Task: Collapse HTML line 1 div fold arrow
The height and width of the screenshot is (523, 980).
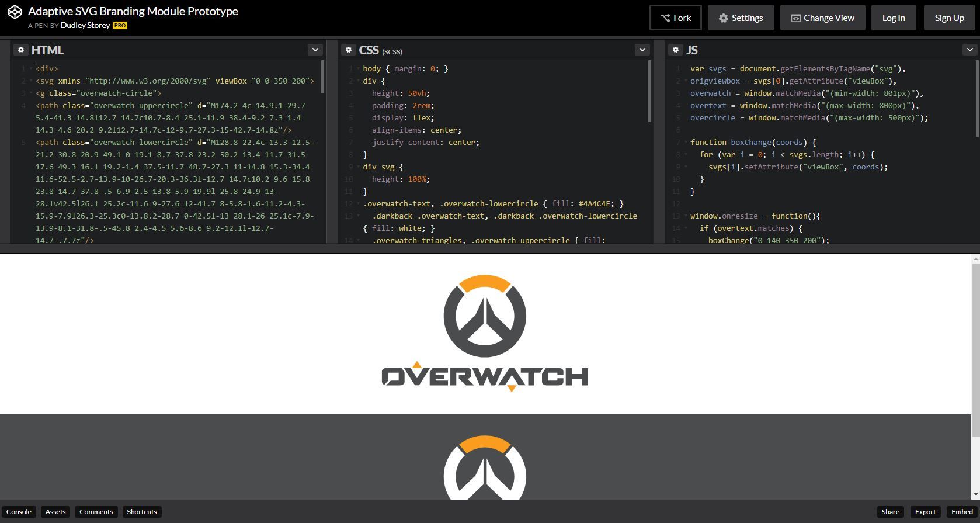Action: [x=30, y=69]
